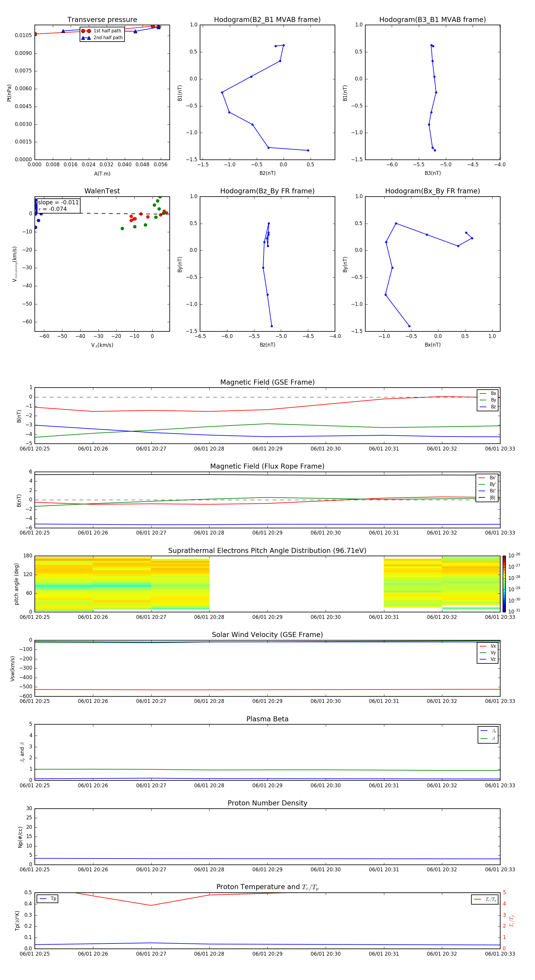The image size is (535, 980).
Task: Click the '2nd half path' legend entry
Action: (x=102, y=38)
